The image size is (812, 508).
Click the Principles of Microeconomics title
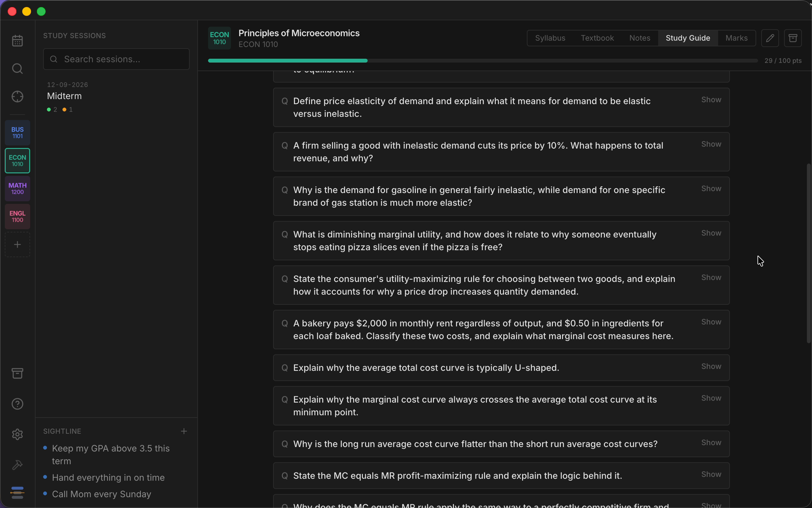click(299, 33)
